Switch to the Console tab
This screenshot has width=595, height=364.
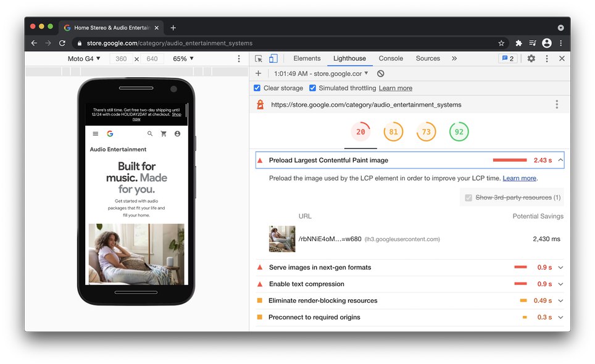coord(391,59)
